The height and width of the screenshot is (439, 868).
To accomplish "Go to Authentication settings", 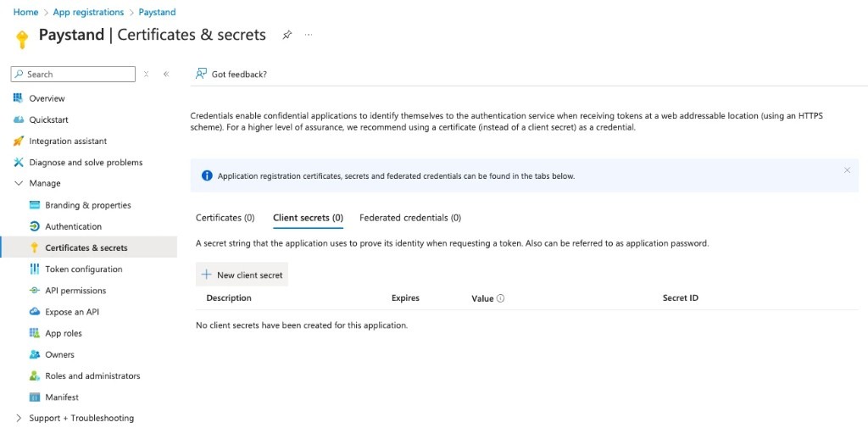I will point(74,226).
